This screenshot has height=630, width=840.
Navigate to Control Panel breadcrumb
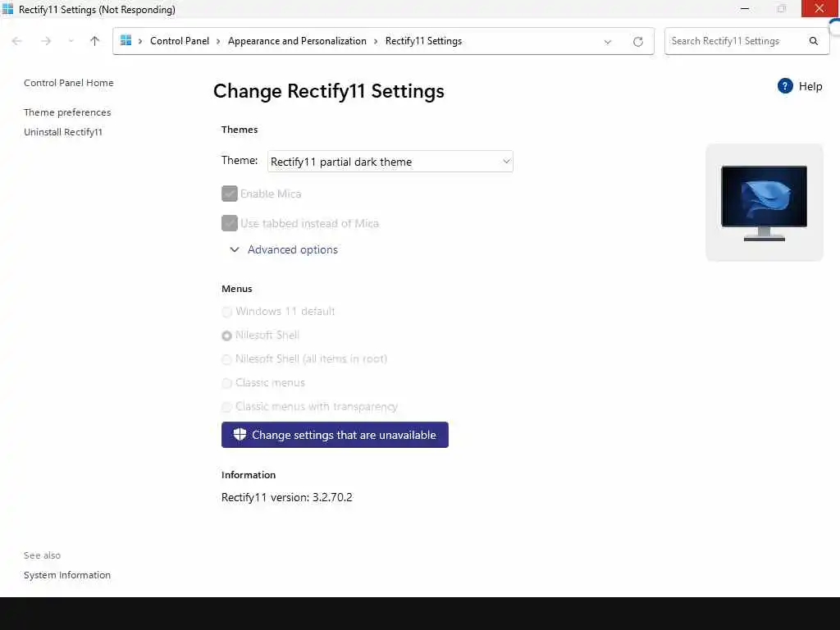pyautogui.click(x=180, y=41)
